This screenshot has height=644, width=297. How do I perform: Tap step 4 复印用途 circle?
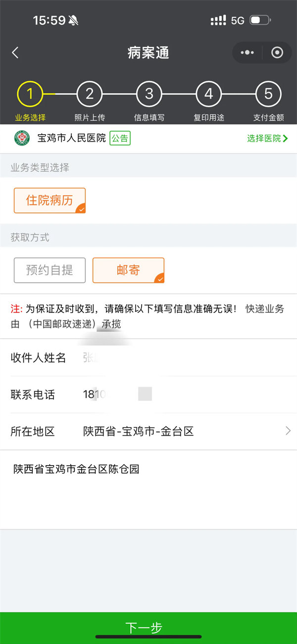(x=208, y=94)
